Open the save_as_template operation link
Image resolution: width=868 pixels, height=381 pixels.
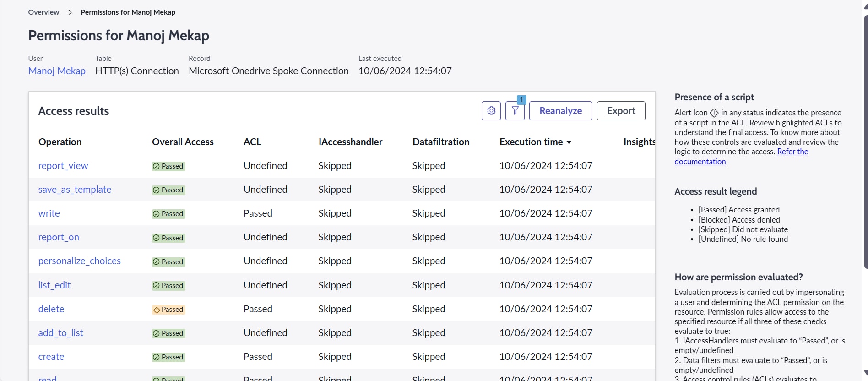[75, 190]
